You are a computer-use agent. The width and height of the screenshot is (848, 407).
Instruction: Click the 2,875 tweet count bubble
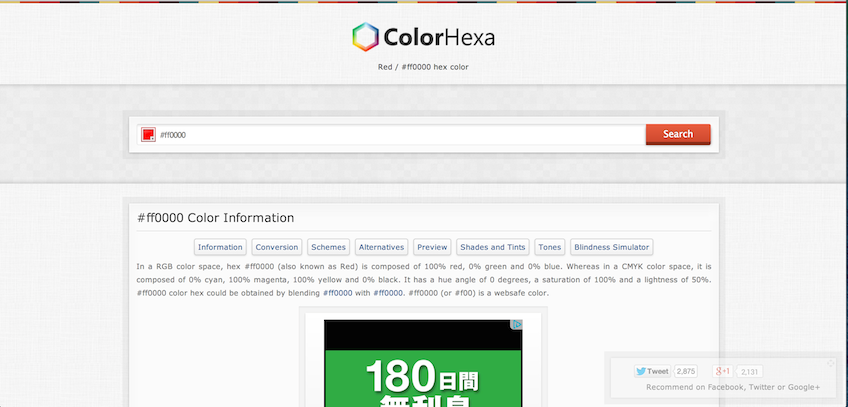686,371
